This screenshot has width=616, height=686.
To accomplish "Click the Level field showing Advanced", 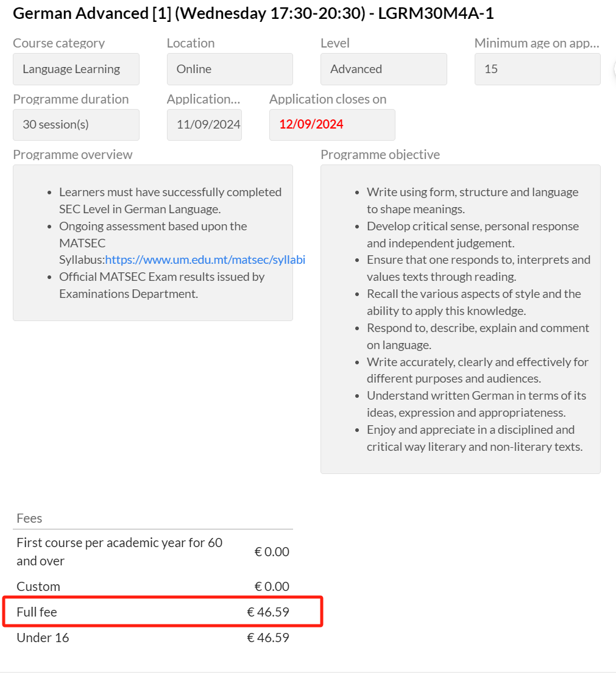I will point(383,69).
